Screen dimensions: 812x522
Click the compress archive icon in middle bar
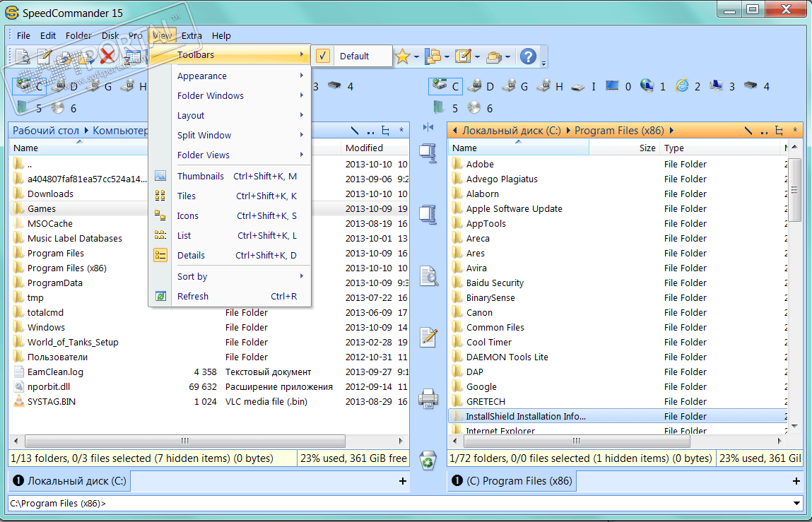pos(428,153)
